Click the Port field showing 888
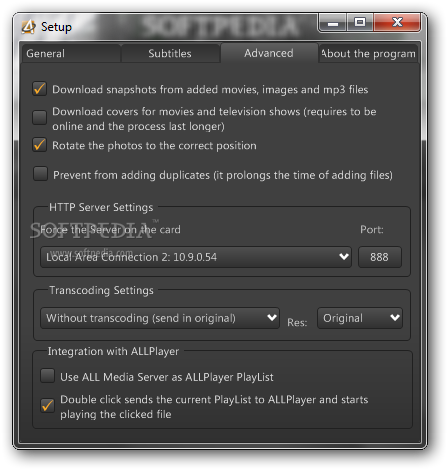Image resolution: width=448 pixels, height=470 pixels. pyautogui.click(x=380, y=257)
